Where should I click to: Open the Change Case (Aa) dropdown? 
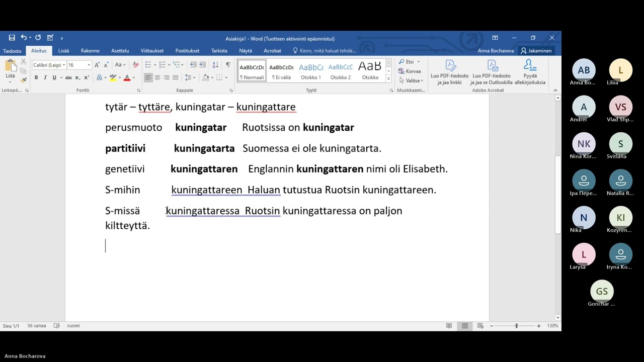[120, 65]
